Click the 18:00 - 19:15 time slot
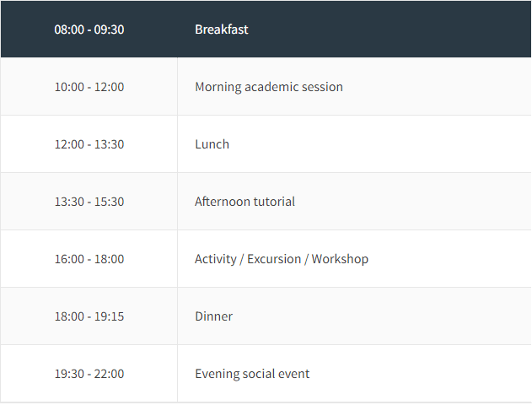532x405 pixels. 89,316
